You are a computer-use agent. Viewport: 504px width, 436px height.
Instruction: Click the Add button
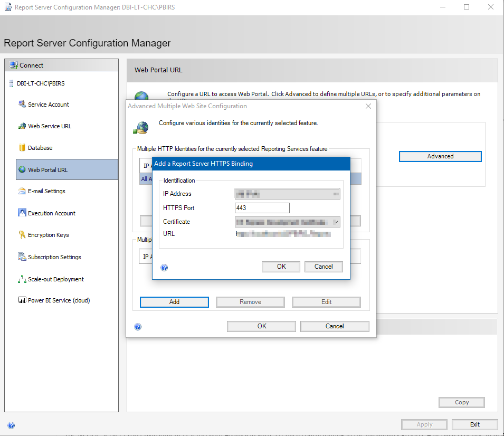tap(174, 302)
